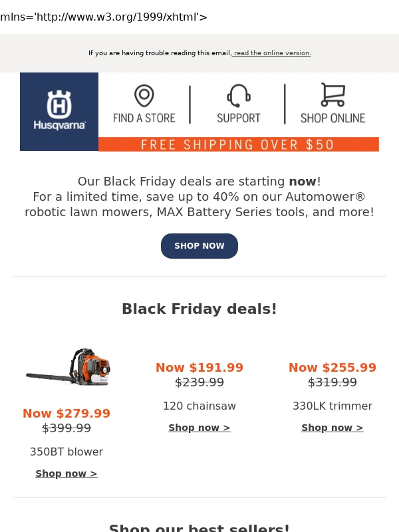Viewport: 399px width, 532px height.
Task: Click the Now $255.99 trimmer price
Action: click(332, 368)
